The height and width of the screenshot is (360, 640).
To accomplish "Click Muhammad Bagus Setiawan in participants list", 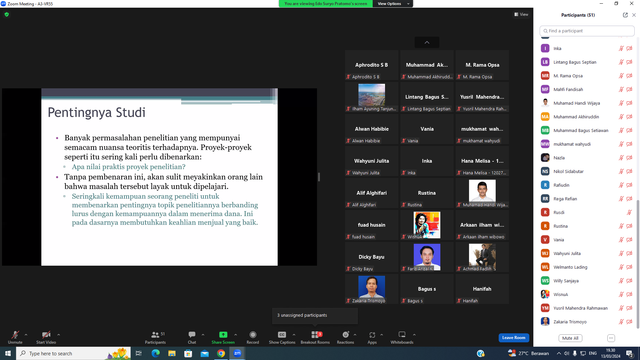I will coord(587,131).
